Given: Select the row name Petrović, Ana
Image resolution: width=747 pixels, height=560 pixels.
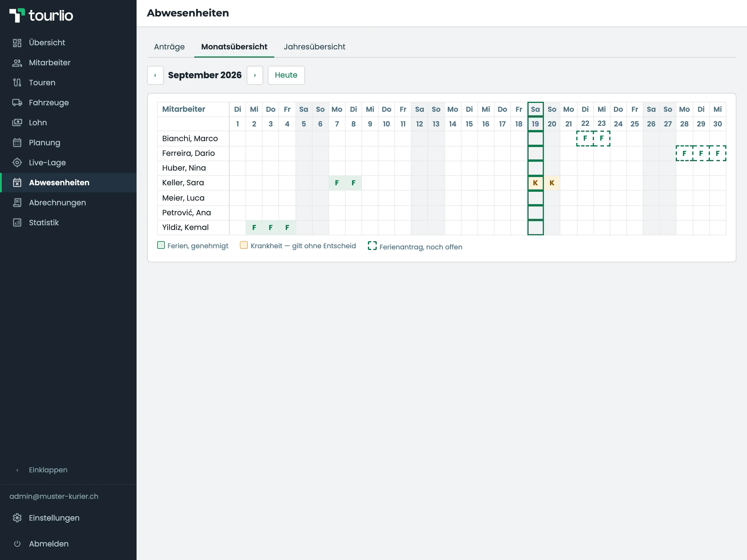Looking at the screenshot, I should [186, 213].
